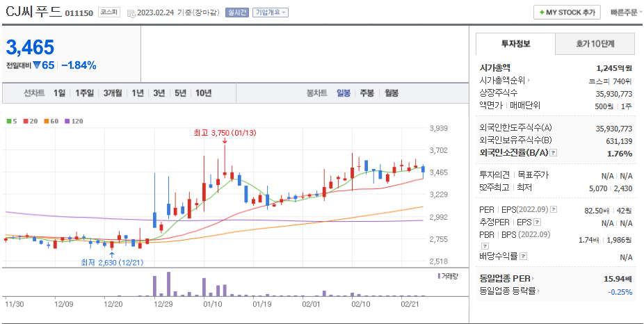Click the 최고 3,750 (01/13) marker
Viewport: 644px width, 324px height.
[x=225, y=133]
